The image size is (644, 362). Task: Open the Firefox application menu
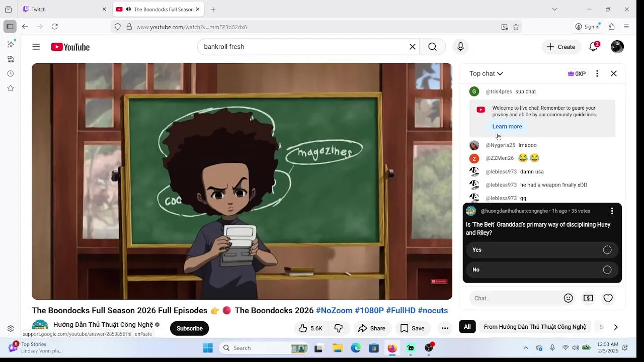(626, 27)
